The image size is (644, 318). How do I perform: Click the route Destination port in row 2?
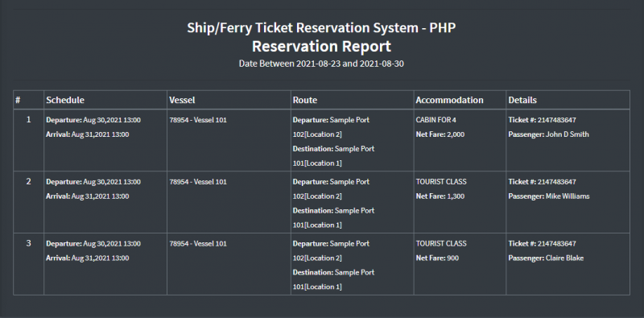click(x=333, y=217)
